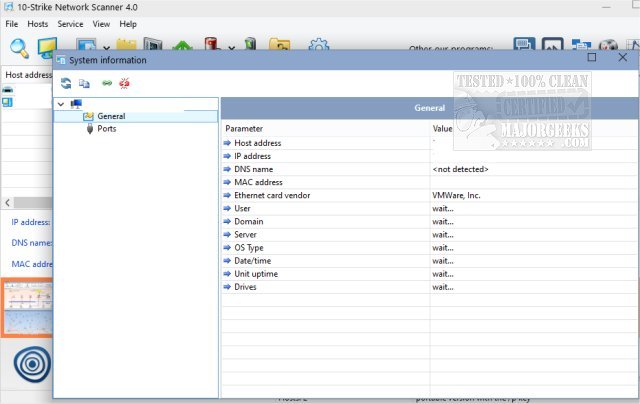The height and width of the screenshot is (404, 640).
Task: Click the magnifying glass scan icon
Action: [x=19, y=47]
